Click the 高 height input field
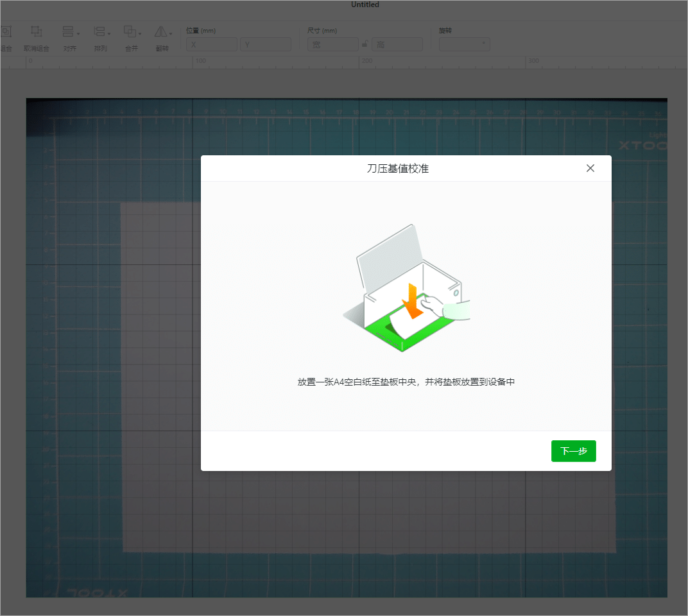This screenshot has height=616, width=688. tap(397, 44)
